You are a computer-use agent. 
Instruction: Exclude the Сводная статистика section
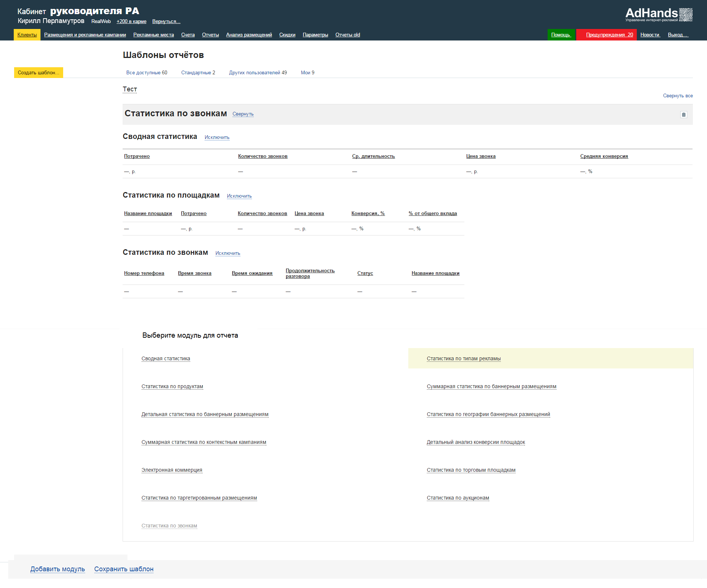[217, 137]
